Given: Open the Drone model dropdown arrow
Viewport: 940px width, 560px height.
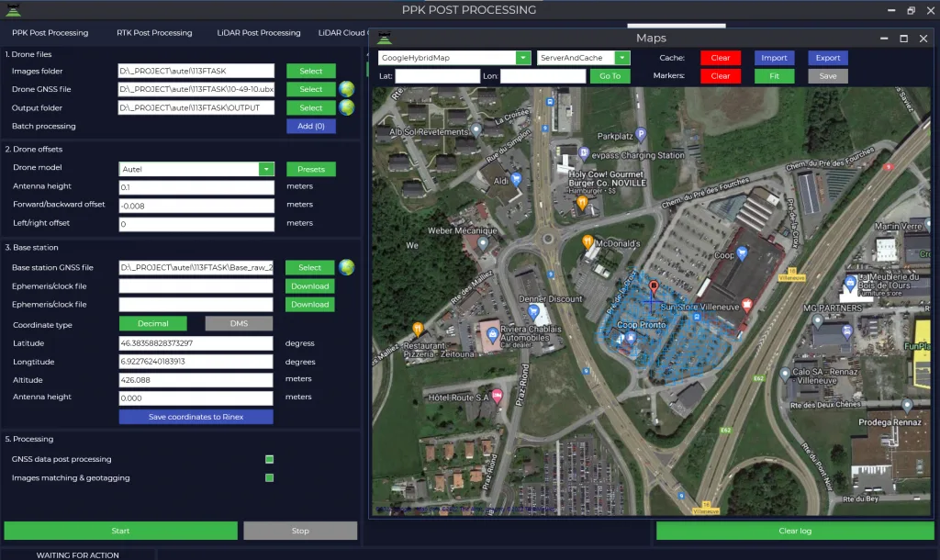Looking at the screenshot, I should click(x=266, y=169).
